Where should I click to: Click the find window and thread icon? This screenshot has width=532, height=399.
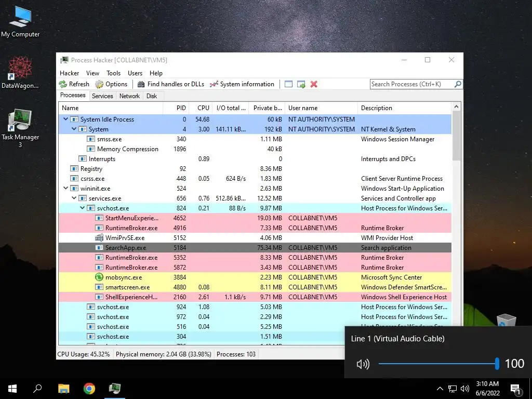click(301, 84)
